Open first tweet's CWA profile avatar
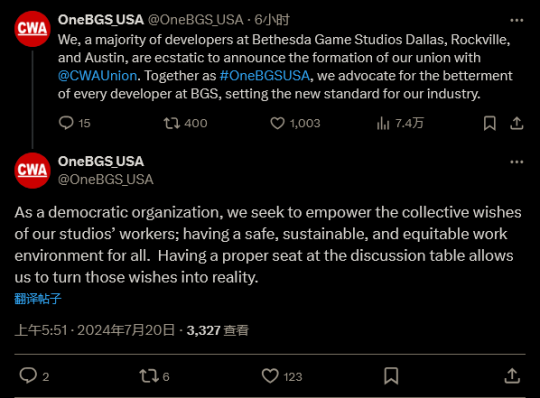 (x=32, y=29)
